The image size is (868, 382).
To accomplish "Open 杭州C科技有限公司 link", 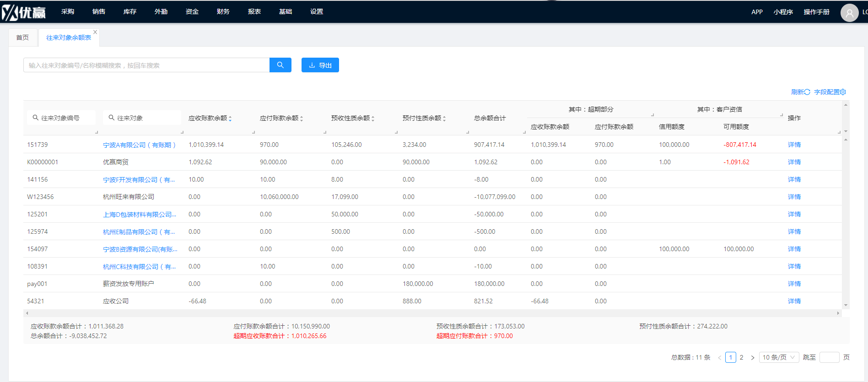I will coord(140,267).
